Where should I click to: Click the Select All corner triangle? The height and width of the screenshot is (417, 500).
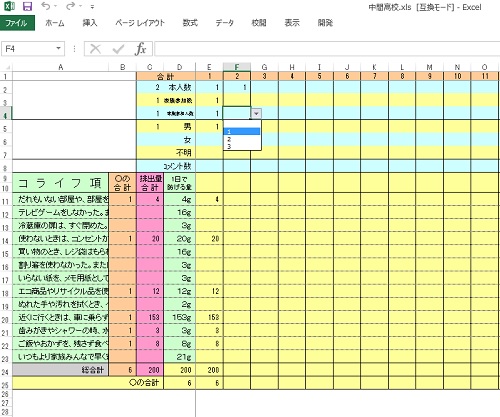(x=7, y=67)
